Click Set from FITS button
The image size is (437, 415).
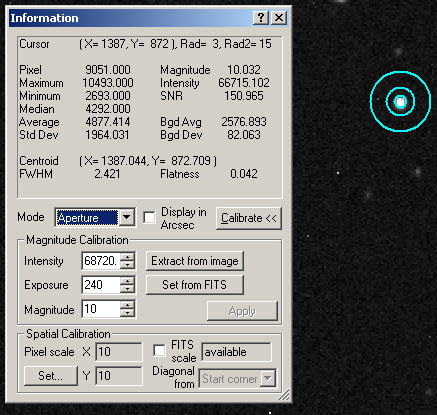click(195, 285)
